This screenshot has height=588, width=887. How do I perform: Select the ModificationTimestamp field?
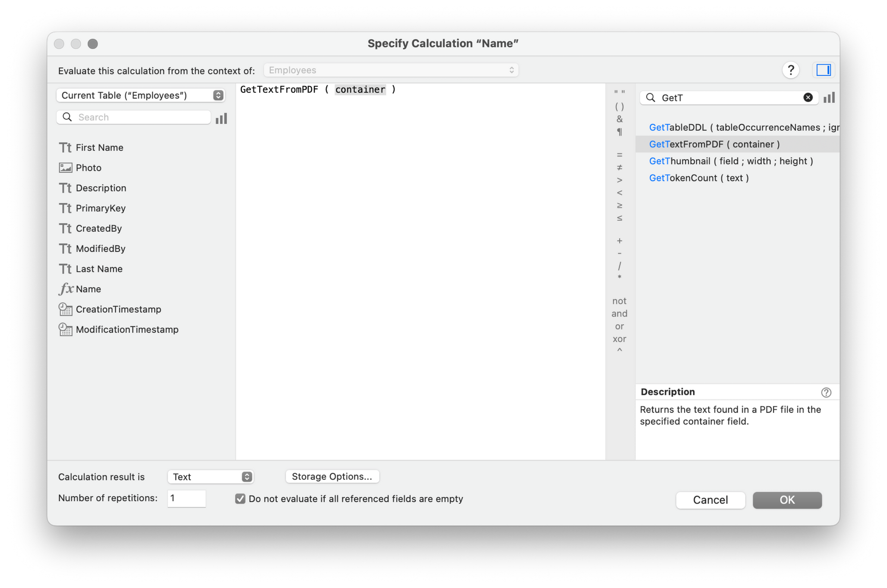(118, 330)
